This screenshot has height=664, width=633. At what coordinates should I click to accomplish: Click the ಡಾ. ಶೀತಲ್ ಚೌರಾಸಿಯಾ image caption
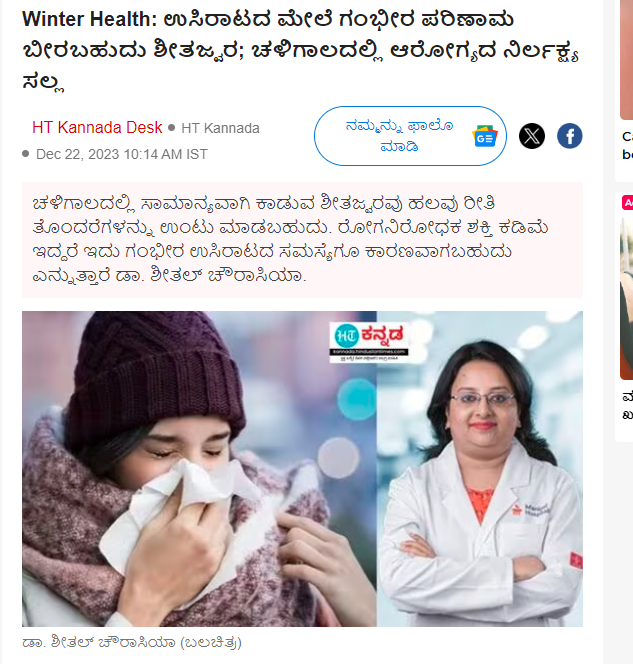132,642
